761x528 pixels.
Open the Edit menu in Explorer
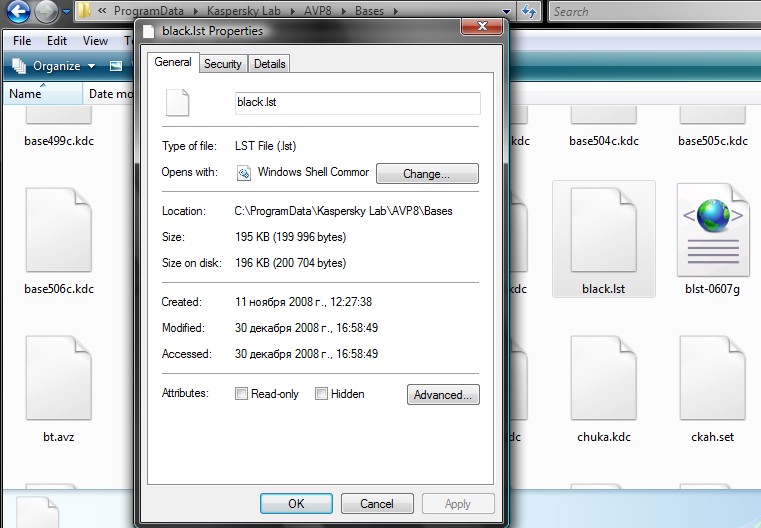57,41
